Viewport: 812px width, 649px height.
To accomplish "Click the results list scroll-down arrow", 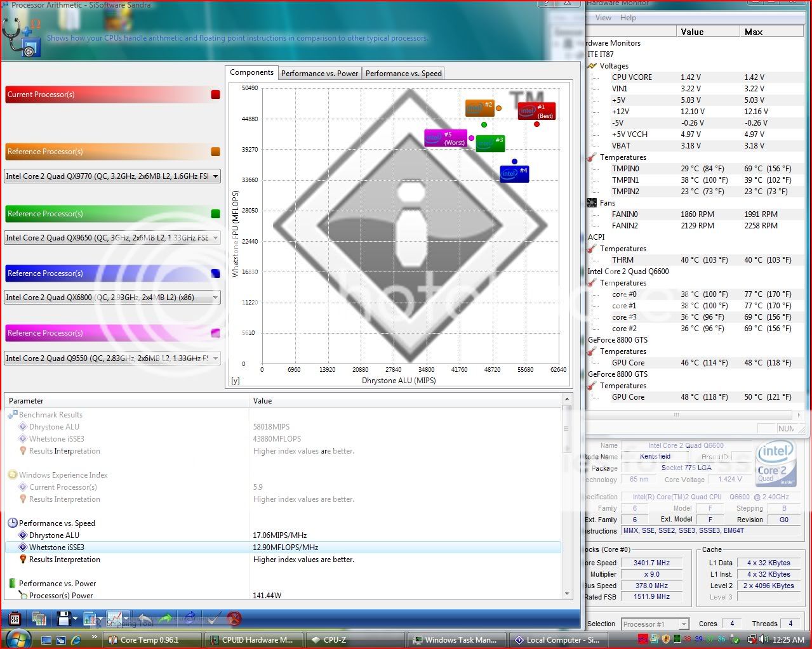I will [x=567, y=594].
